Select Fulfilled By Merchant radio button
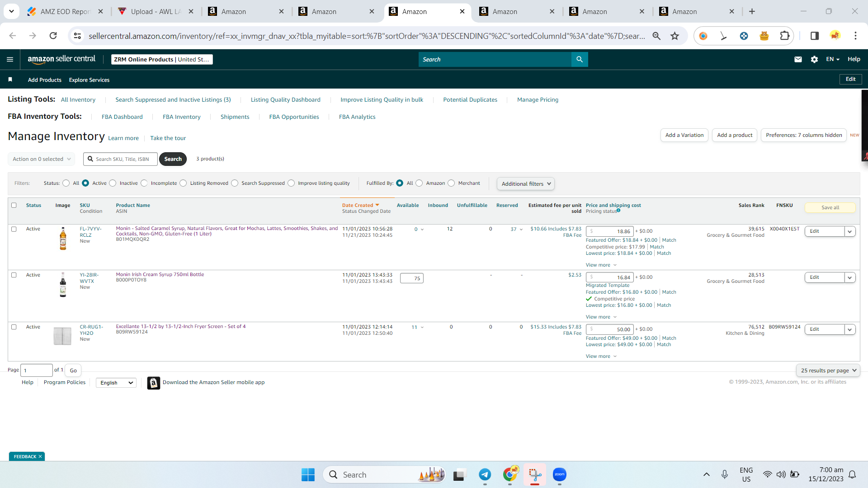The height and width of the screenshot is (488, 868). 451,183
